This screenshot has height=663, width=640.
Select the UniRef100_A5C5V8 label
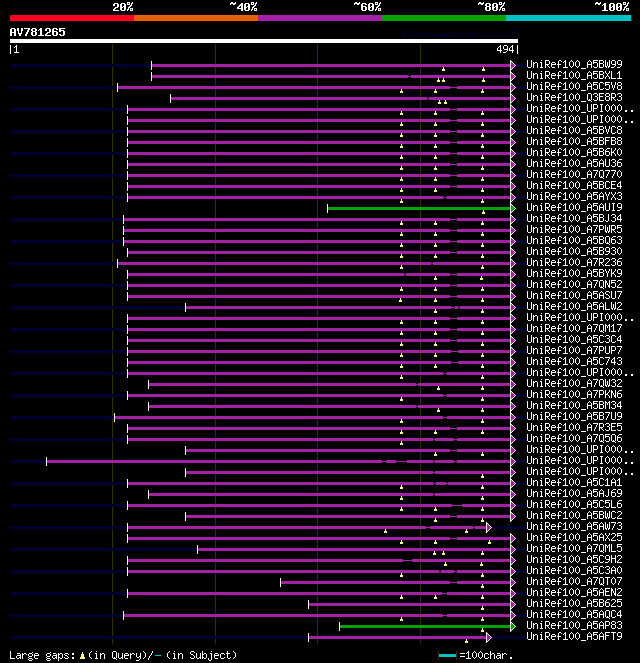[574, 86]
